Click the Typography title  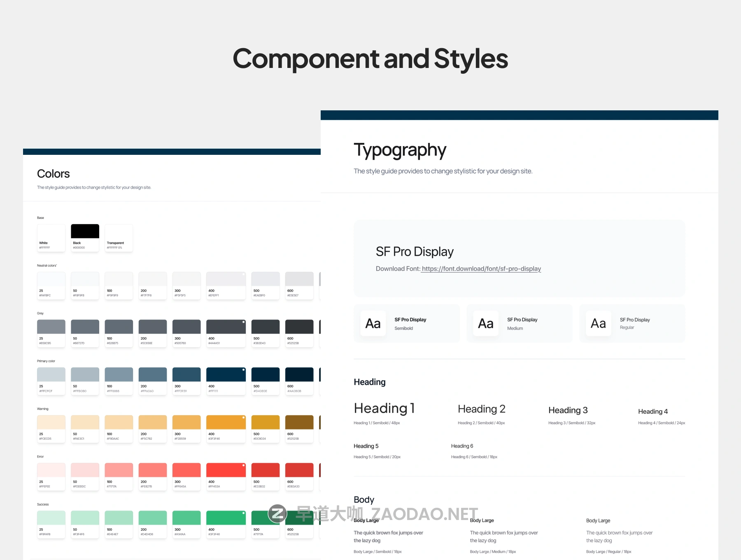pyautogui.click(x=400, y=150)
